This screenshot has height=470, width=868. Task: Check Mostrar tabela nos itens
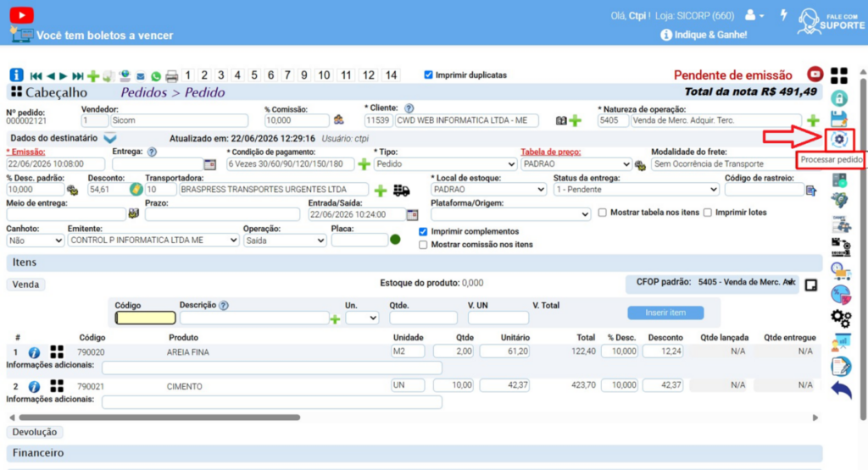pos(603,213)
